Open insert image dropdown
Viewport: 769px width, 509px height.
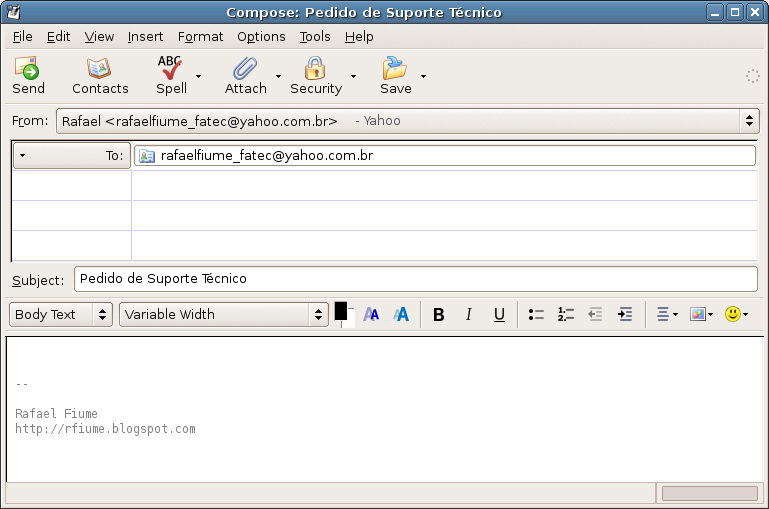click(x=701, y=314)
